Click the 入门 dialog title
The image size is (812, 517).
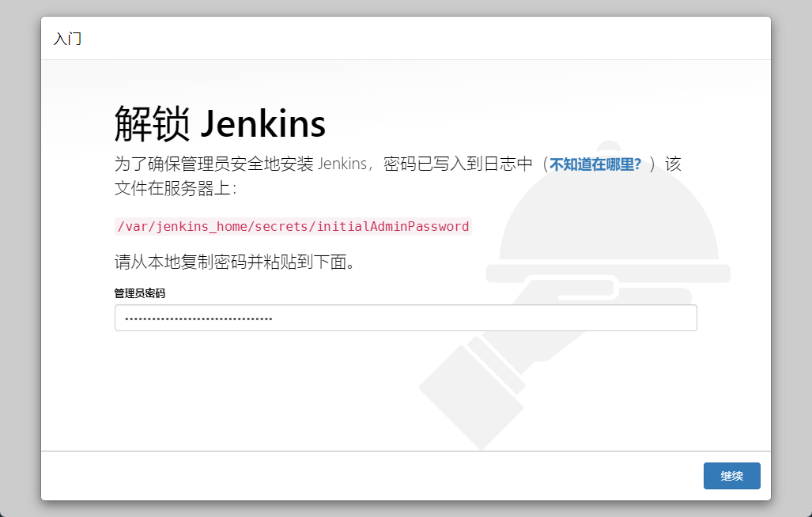[x=67, y=39]
